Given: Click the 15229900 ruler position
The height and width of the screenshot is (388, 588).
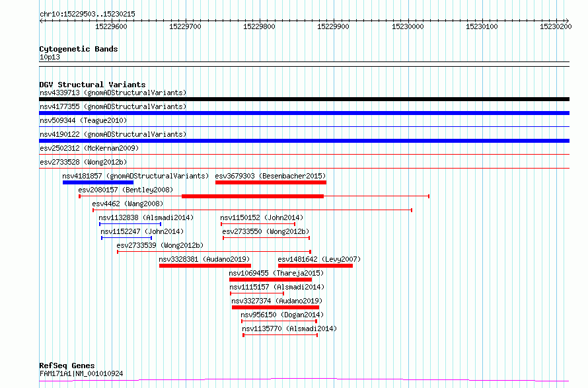Looking at the screenshot, I should coord(334,26).
